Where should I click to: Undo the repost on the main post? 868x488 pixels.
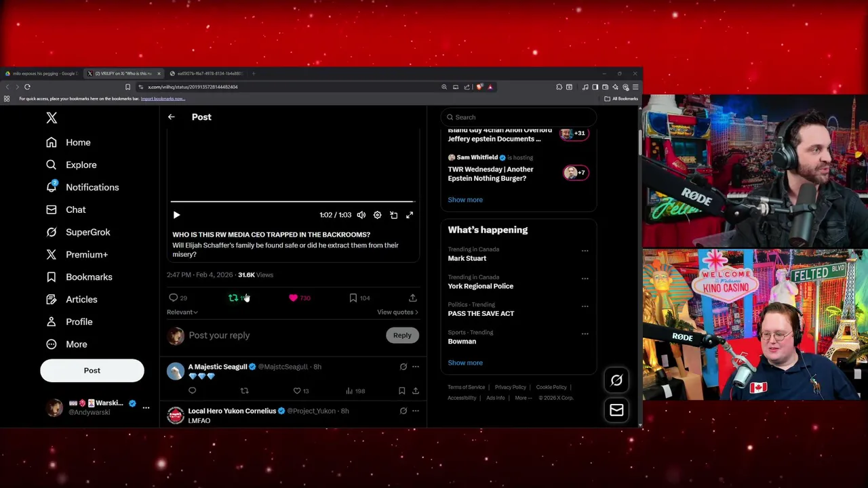[238, 298]
